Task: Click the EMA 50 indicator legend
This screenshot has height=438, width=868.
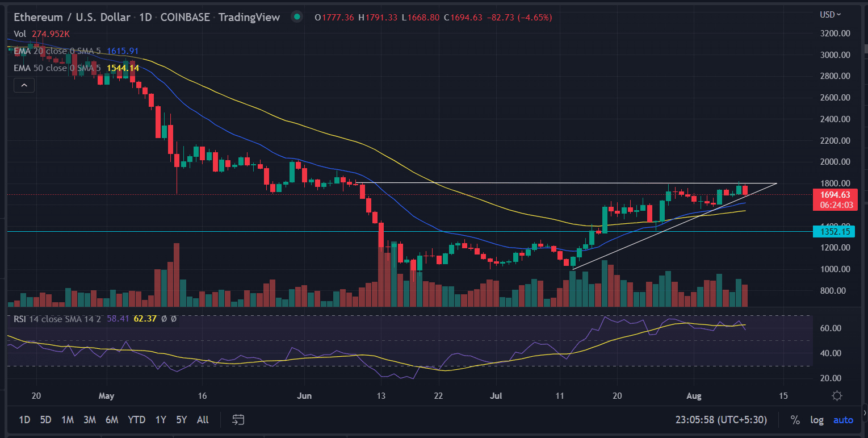Action: coord(57,68)
